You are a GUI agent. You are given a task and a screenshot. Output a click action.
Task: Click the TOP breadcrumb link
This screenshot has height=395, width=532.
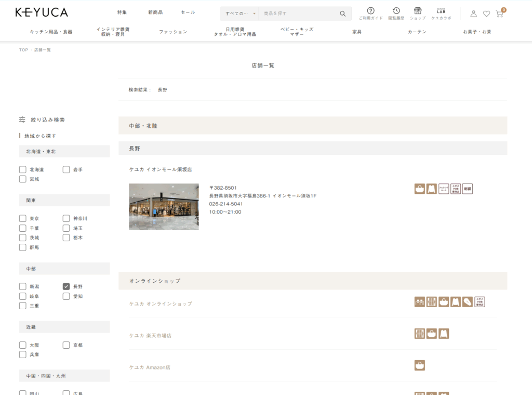tap(22, 50)
